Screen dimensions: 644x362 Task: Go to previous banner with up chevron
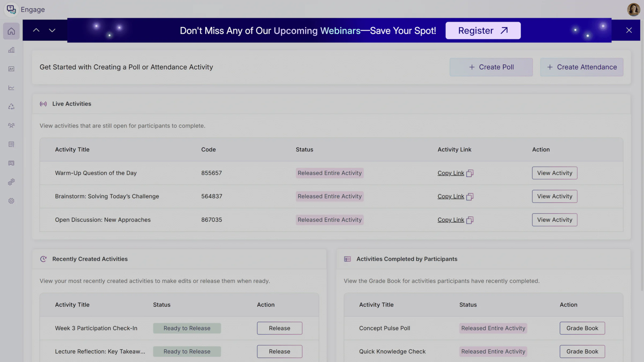pyautogui.click(x=36, y=30)
